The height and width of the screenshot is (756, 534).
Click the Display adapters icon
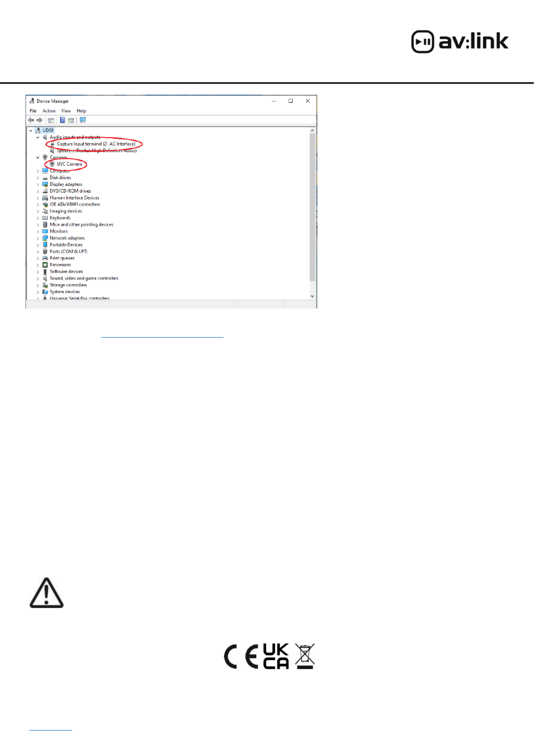(x=45, y=184)
